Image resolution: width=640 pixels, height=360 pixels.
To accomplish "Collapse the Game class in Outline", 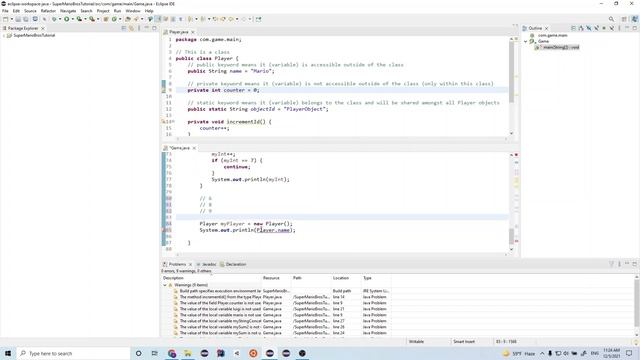I will [526, 41].
